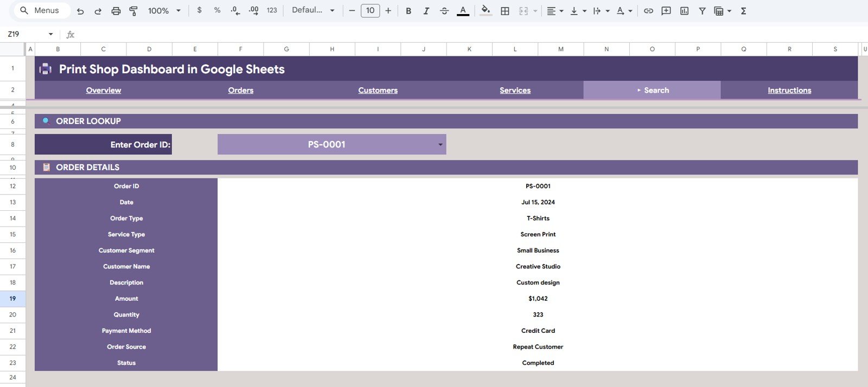Click the functions sigma icon
This screenshot has width=868, height=387.
click(x=744, y=11)
